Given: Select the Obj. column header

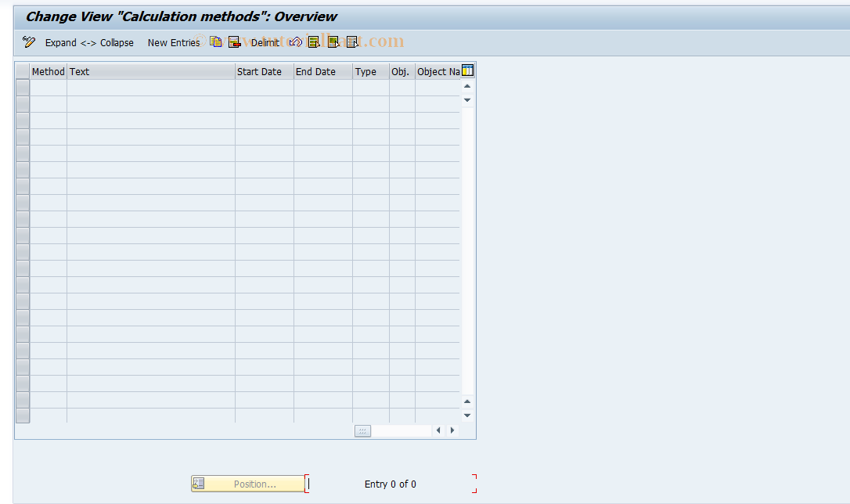Looking at the screenshot, I should coord(402,71).
